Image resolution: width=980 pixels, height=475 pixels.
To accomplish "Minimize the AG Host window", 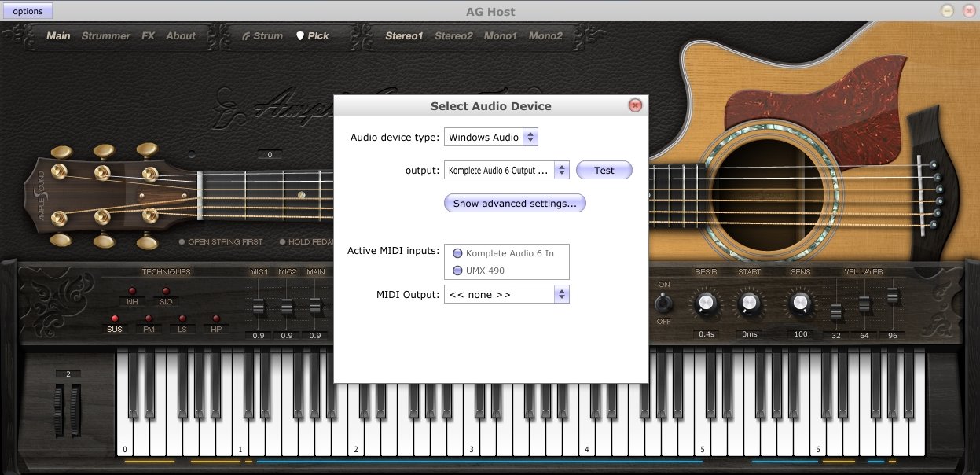I will (x=948, y=11).
